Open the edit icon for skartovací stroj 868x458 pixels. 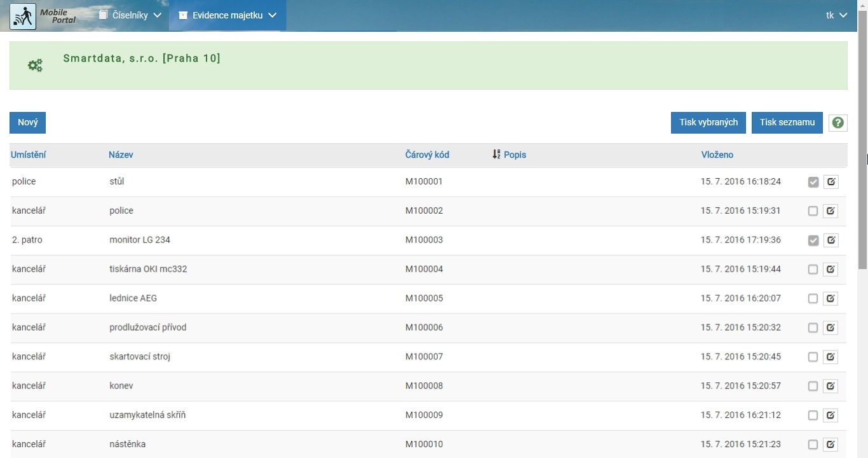(x=831, y=357)
